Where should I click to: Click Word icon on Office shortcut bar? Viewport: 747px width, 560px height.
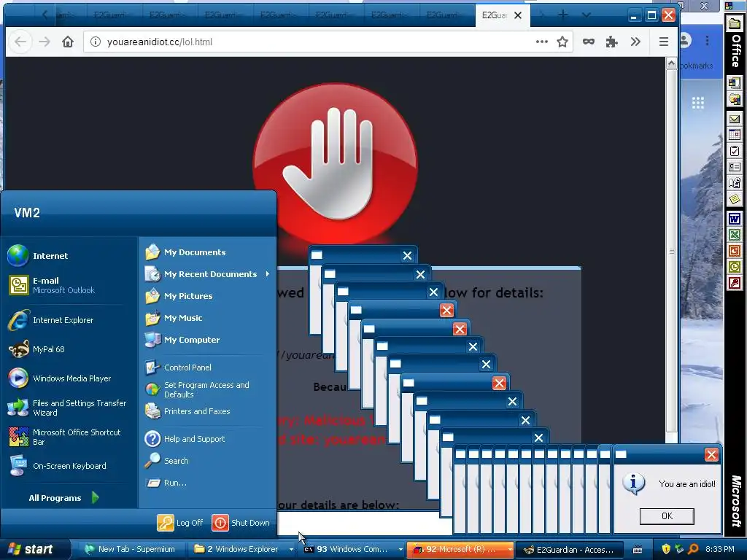coord(735,219)
